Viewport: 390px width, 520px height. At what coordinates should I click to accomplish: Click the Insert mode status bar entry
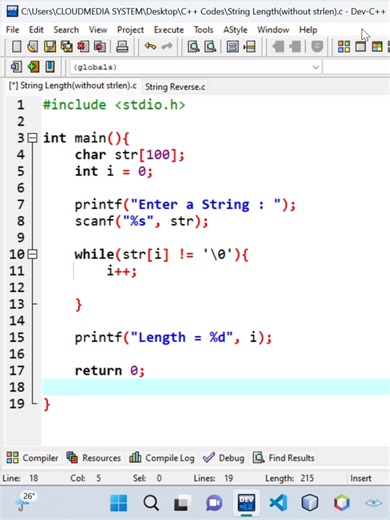pyautogui.click(x=360, y=478)
